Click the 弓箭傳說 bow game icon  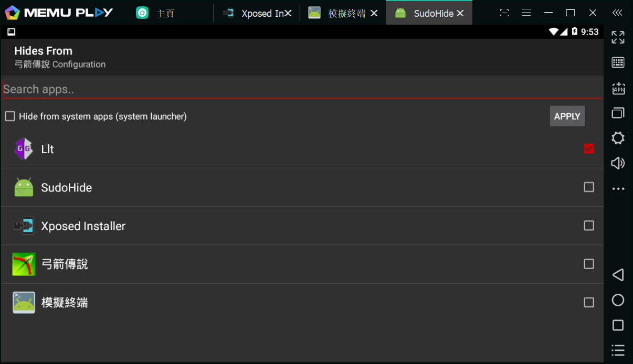[24, 264]
